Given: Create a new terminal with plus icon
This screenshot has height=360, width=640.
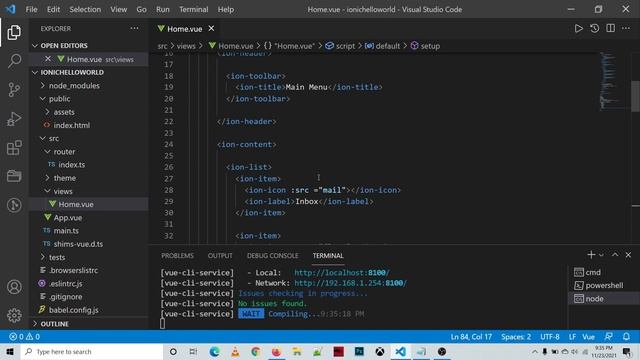Looking at the screenshot, I should click(591, 255).
